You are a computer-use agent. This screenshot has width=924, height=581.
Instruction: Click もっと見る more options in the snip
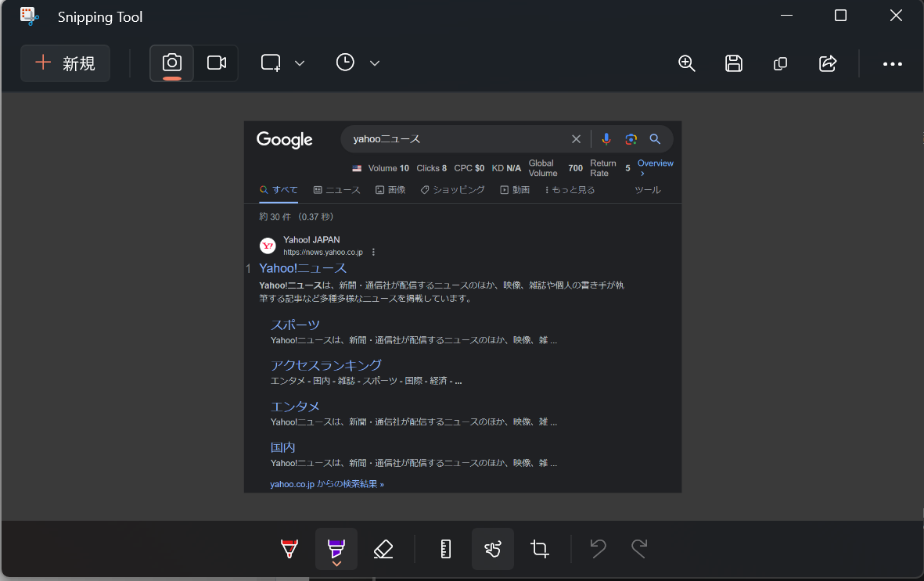tap(570, 190)
